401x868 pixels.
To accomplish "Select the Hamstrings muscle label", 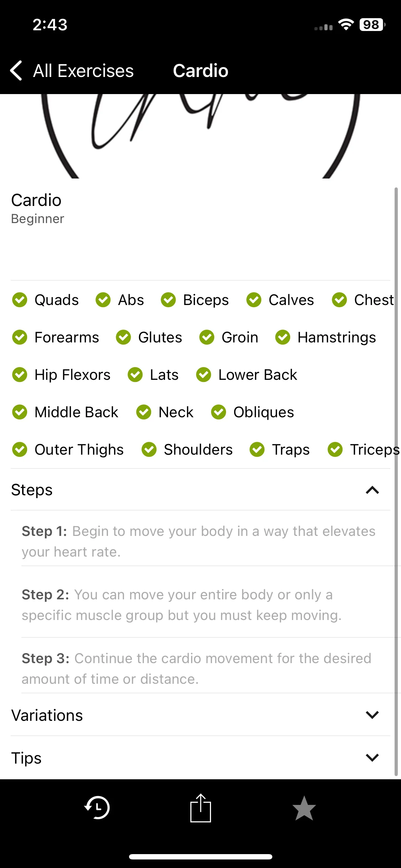I will click(337, 337).
